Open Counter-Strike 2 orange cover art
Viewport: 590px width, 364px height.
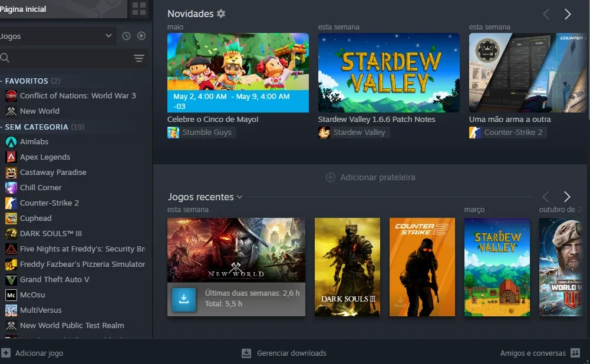[x=422, y=267]
